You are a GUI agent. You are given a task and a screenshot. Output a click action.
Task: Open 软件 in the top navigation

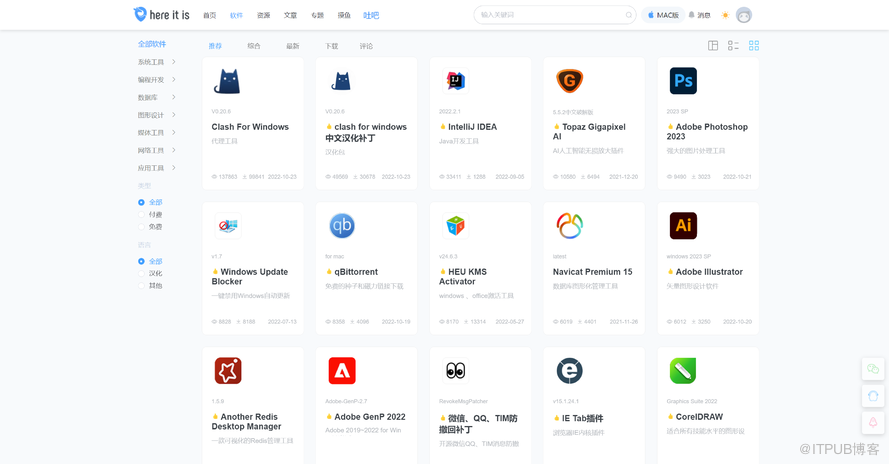236,15
